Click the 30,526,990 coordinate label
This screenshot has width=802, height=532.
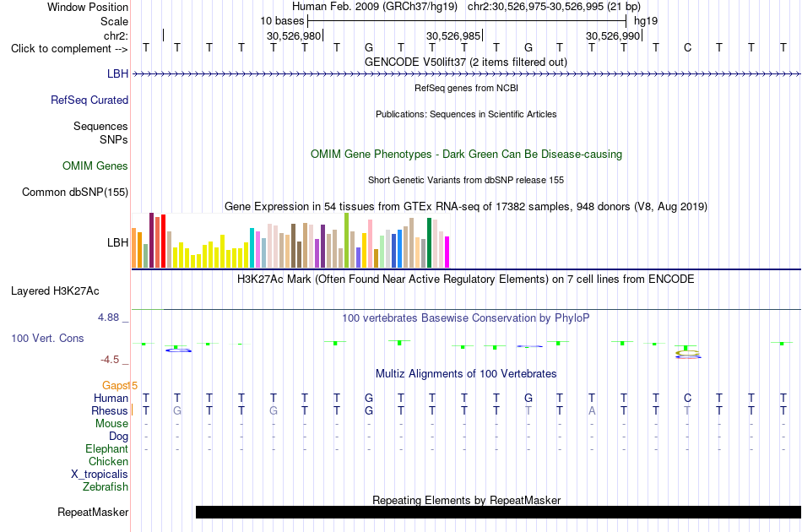[x=613, y=35]
